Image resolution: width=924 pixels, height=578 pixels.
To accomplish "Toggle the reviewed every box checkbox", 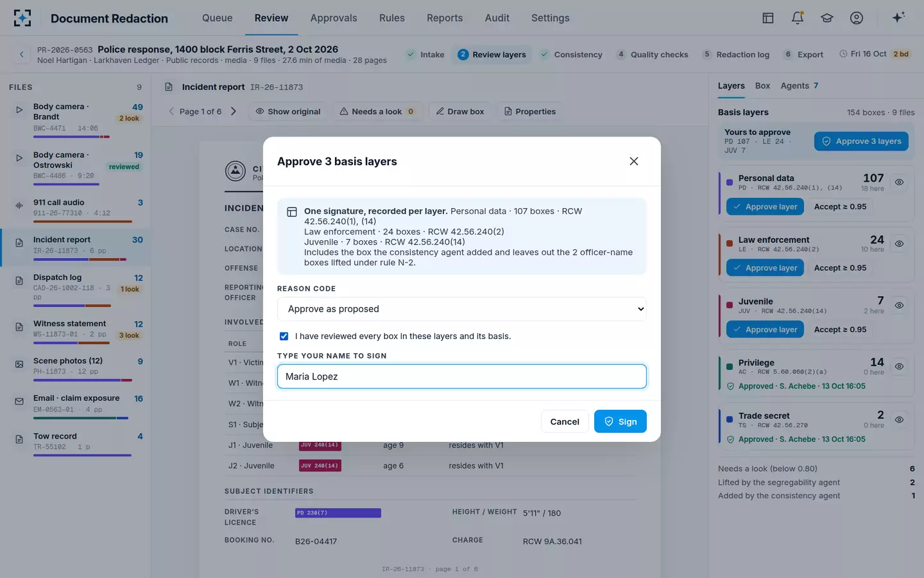I will tap(284, 336).
